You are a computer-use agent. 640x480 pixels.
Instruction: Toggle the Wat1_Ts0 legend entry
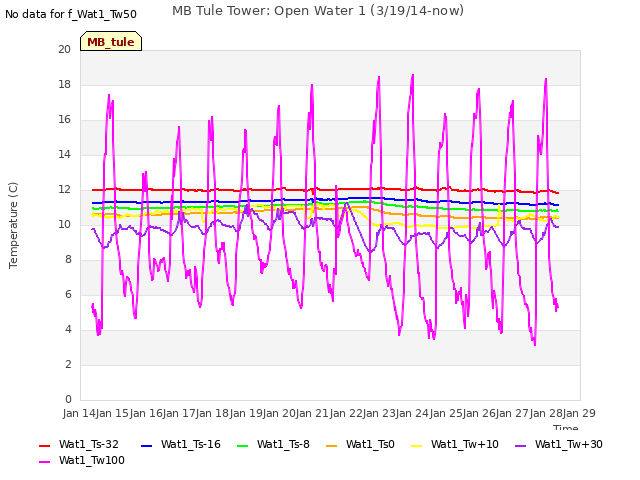point(360,444)
